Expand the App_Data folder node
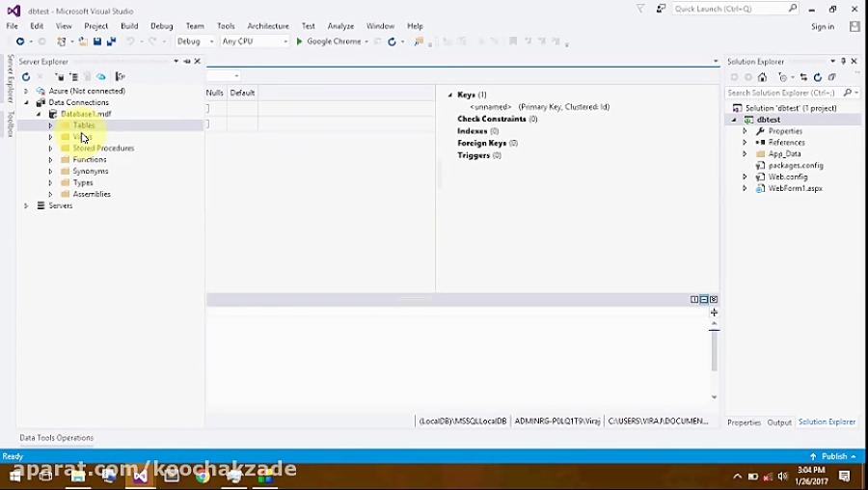 click(x=745, y=154)
